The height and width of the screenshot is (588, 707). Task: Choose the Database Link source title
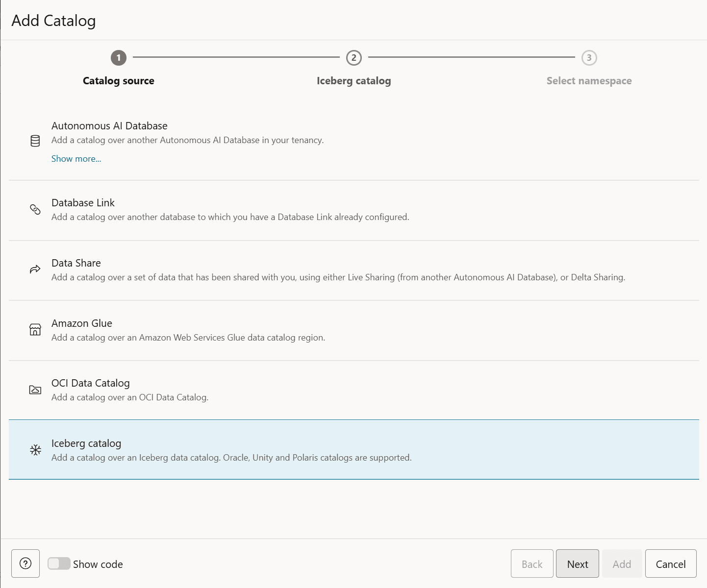coord(83,203)
